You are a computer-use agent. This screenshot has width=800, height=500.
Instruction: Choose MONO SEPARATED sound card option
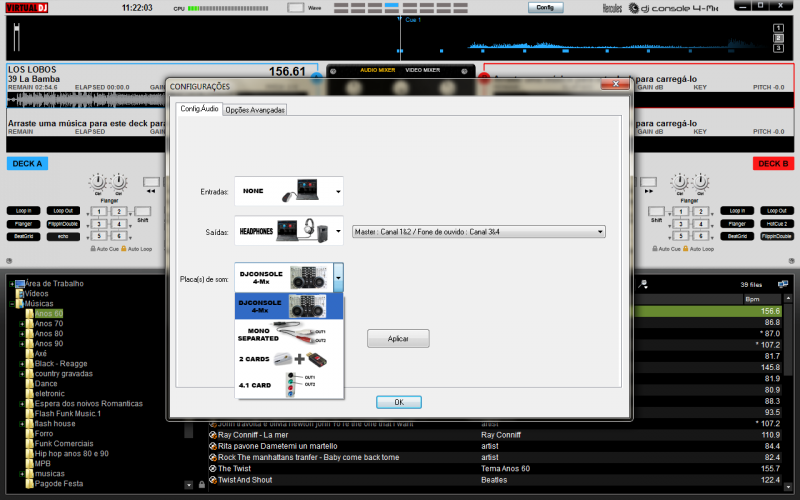click(289, 334)
